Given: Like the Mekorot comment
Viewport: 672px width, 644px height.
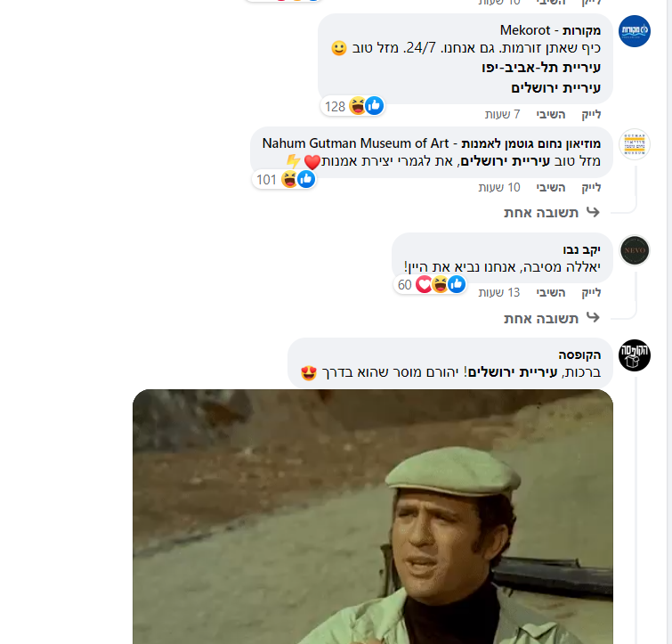Looking at the screenshot, I should click(591, 115).
